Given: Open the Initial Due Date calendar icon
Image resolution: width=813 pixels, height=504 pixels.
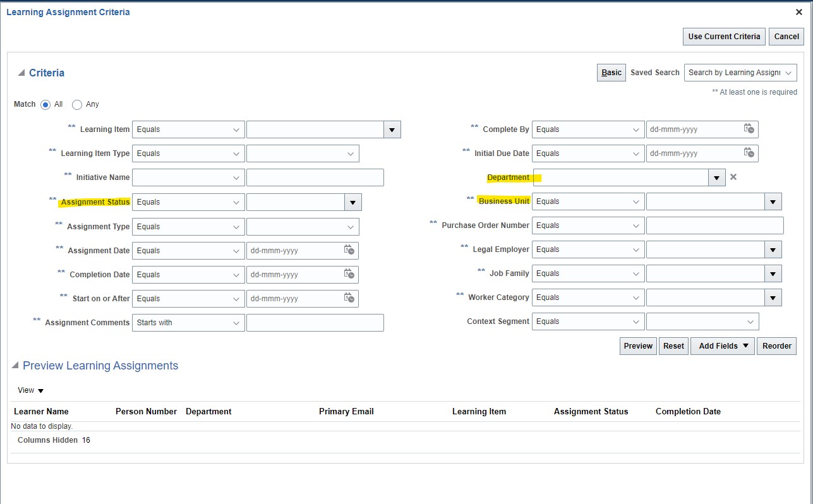Looking at the screenshot, I should 749,153.
